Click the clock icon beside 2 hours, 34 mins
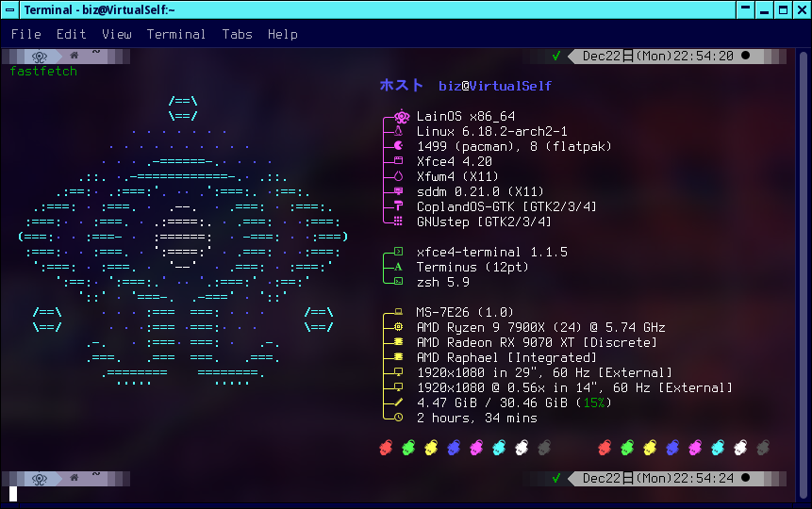Image resolution: width=812 pixels, height=509 pixels. click(398, 417)
